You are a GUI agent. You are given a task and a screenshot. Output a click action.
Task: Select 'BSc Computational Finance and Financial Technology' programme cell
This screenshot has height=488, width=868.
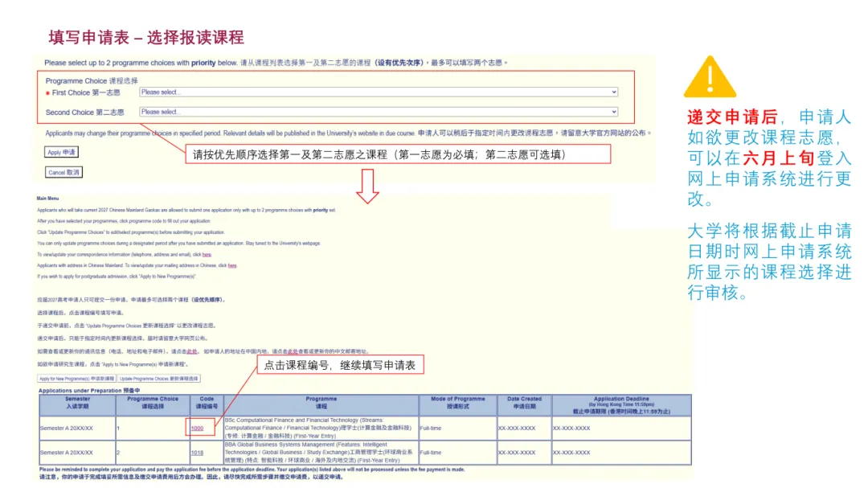point(321,429)
